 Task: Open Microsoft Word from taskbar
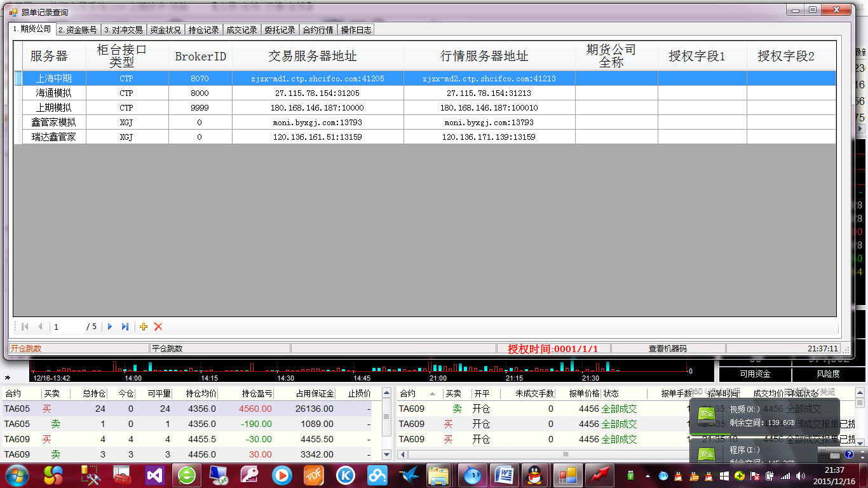(x=505, y=475)
